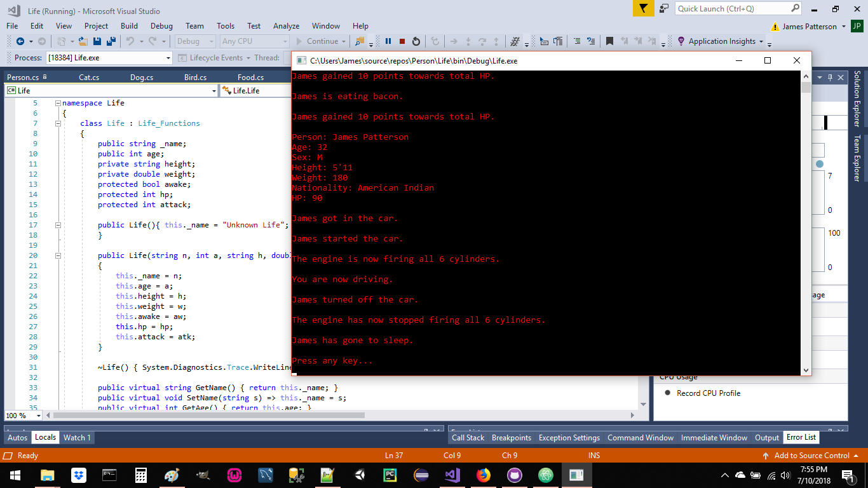Open Calculator from the taskbar
Screen dimensions: 868x488
point(141,475)
